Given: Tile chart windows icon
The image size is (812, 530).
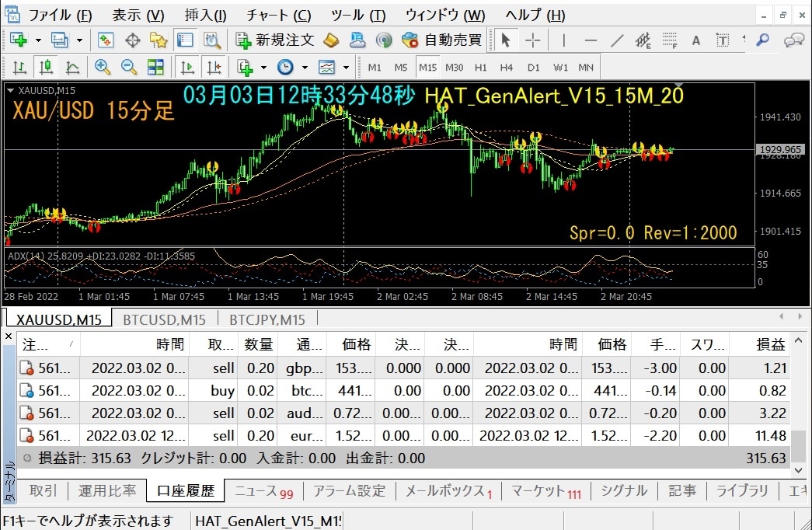Looking at the screenshot, I should pyautogui.click(x=155, y=67).
